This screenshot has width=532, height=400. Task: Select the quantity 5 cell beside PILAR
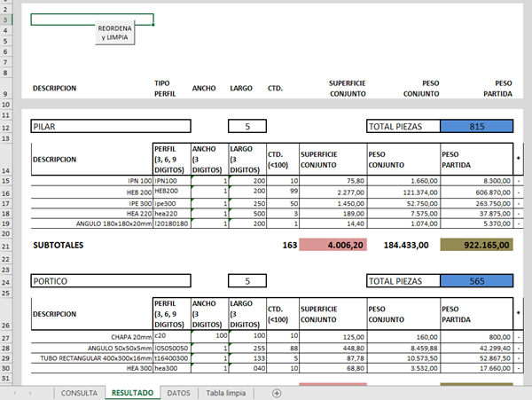247,126
